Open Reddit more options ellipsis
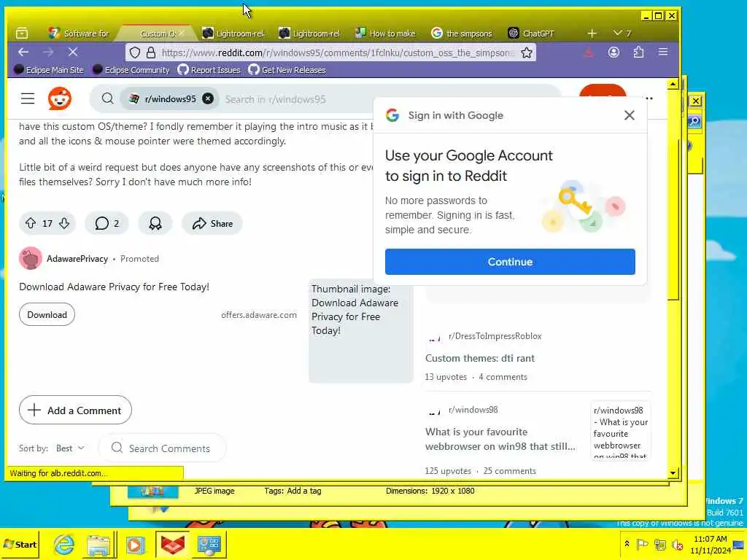This screenshot has height=560, width=747. [x=649, y=98]
